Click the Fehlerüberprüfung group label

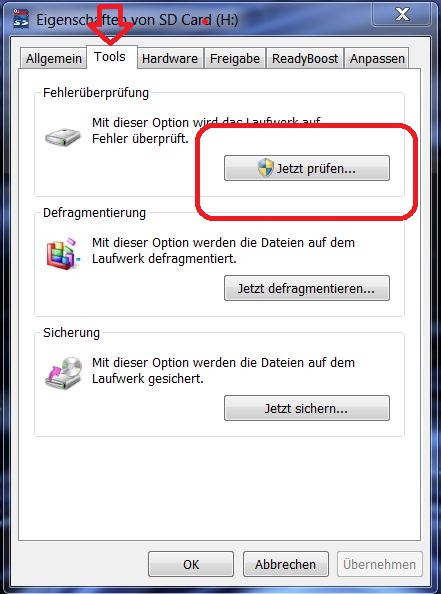(96, 93)
